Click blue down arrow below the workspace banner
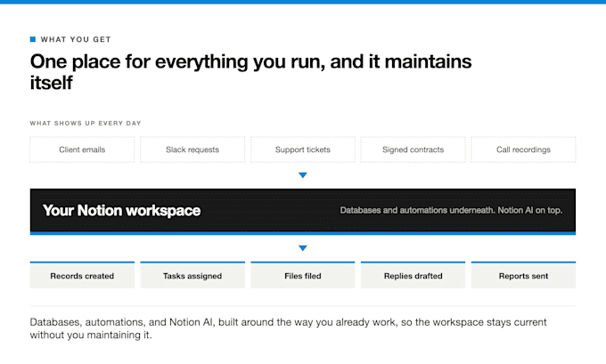Screen dimensions: 606x364 click(x=303, y=248)
